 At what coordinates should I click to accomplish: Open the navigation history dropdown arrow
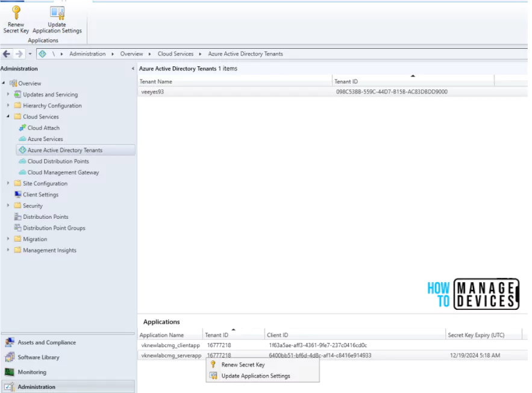[30, 54]
